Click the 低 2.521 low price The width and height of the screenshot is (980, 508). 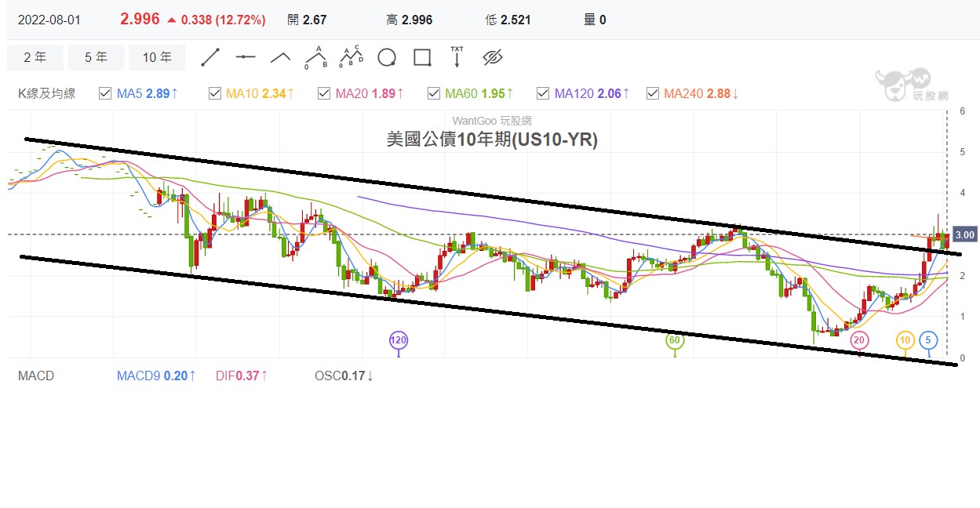[x=508, y=20]
